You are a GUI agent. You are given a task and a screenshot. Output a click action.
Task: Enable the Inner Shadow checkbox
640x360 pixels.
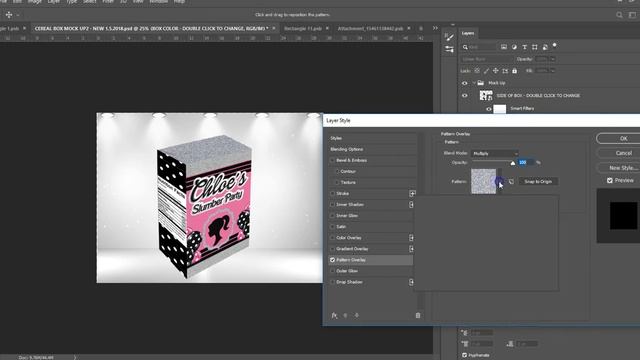tap(332, 204)
